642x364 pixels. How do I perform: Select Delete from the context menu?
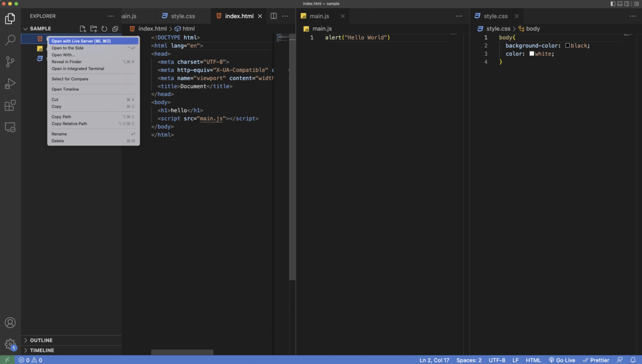[94, 141]
